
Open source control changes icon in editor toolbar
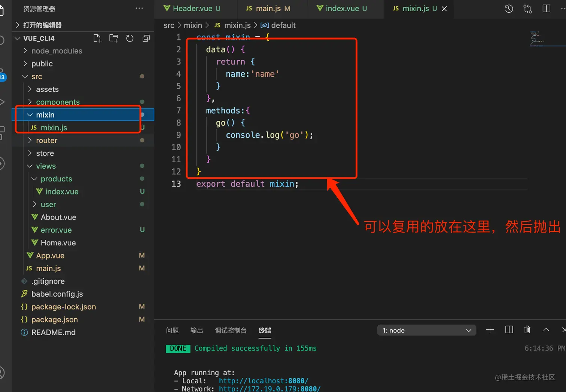527,9
